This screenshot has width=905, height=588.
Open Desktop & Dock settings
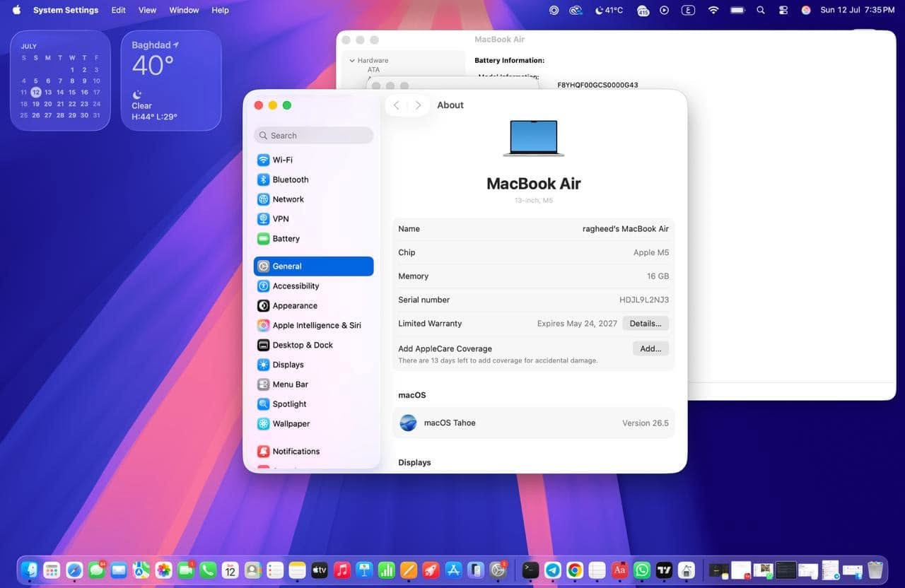tap(313, 345)
